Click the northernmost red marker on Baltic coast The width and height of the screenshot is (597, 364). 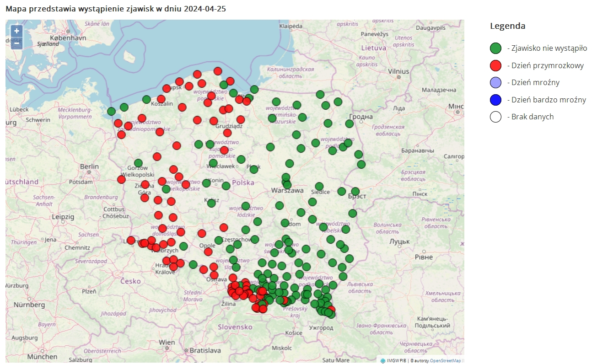(x=218, y=71)
